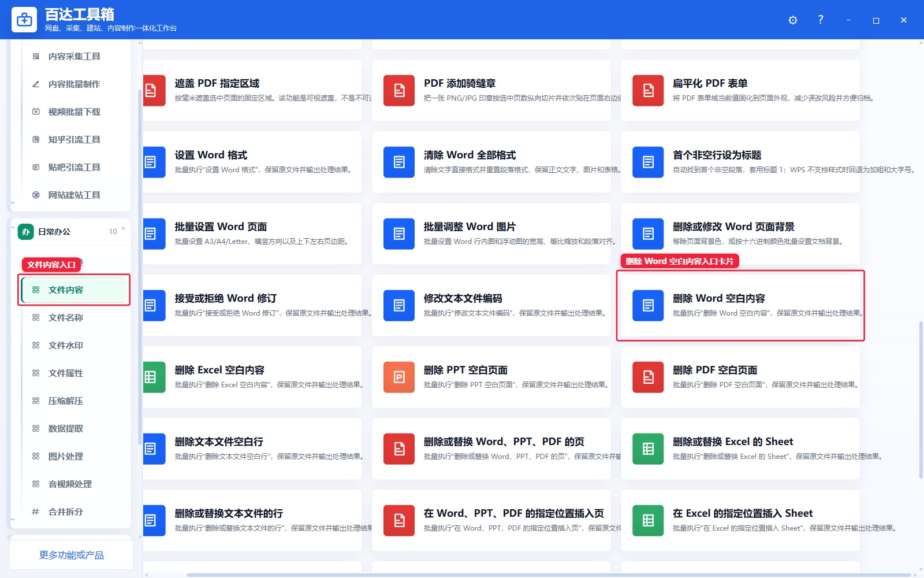Click the blue icon of 首个非空行设为标题
The image size is (924, 578).
pos(648,162)
